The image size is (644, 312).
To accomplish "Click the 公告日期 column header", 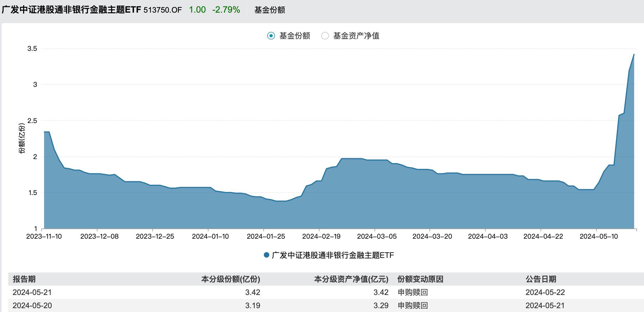I will point(541,279).
